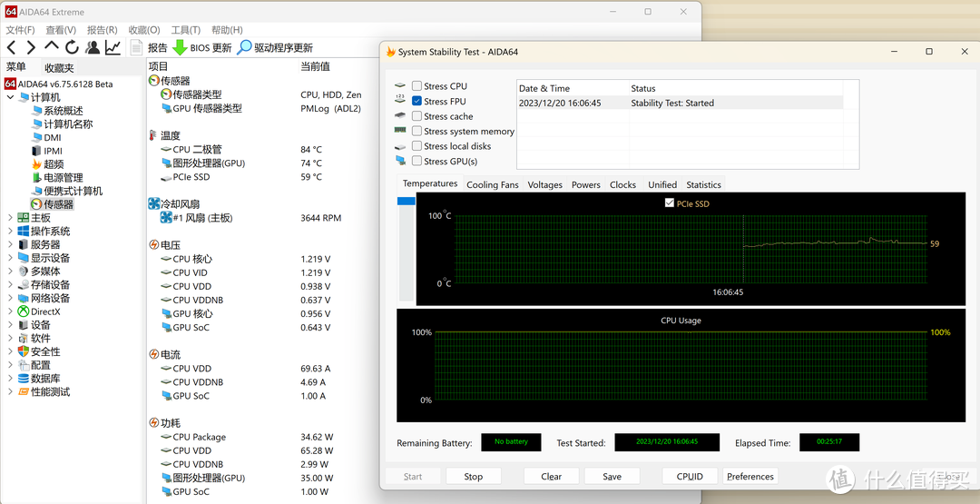Click the 性能测试 benchmark icon
This screenshot has height=504, width=980.
click(x=23, y=392)
